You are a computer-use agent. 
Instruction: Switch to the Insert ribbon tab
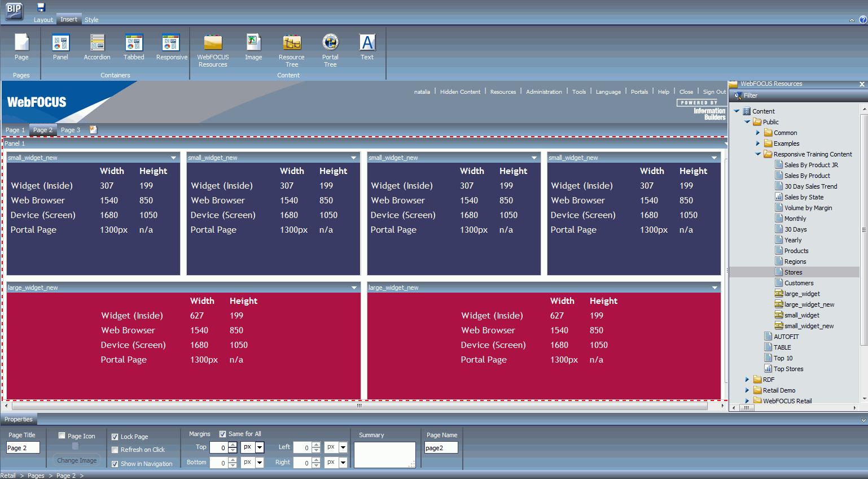(x=69, y=19)
